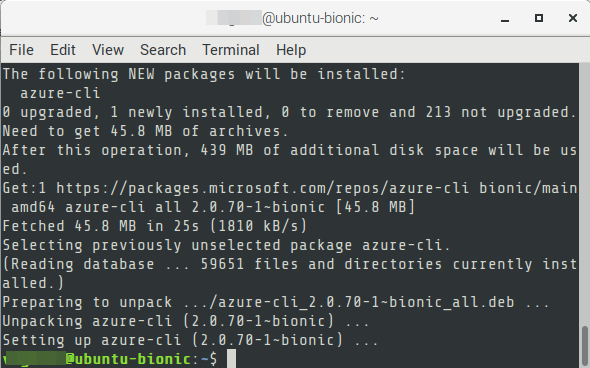Viewport: 590px width, 368px height.
Task: Open the Help menu
Action: tap(291, 50)
